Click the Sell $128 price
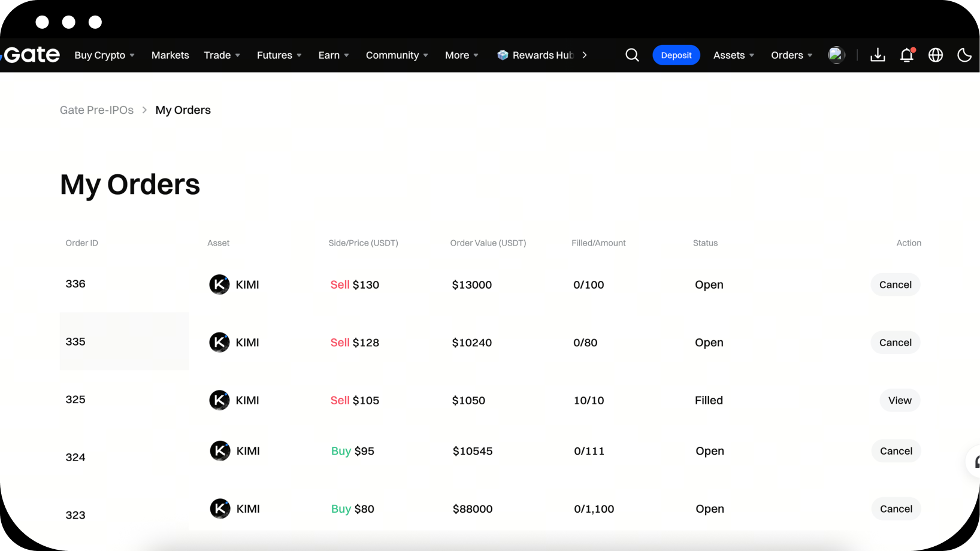Image resolution: width=980 pixels, height=551 pixels. point(355,343)
